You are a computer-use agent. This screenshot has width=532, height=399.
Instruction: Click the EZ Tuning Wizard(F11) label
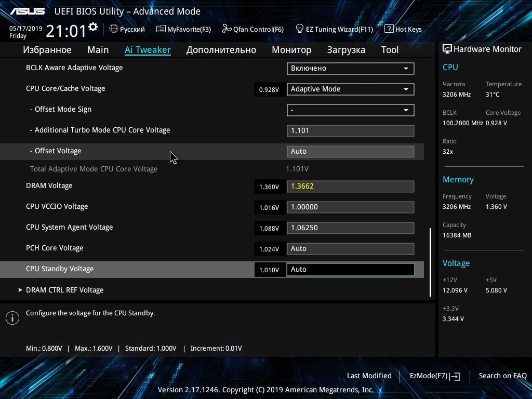pyautogui.click(x=339, y=30)
